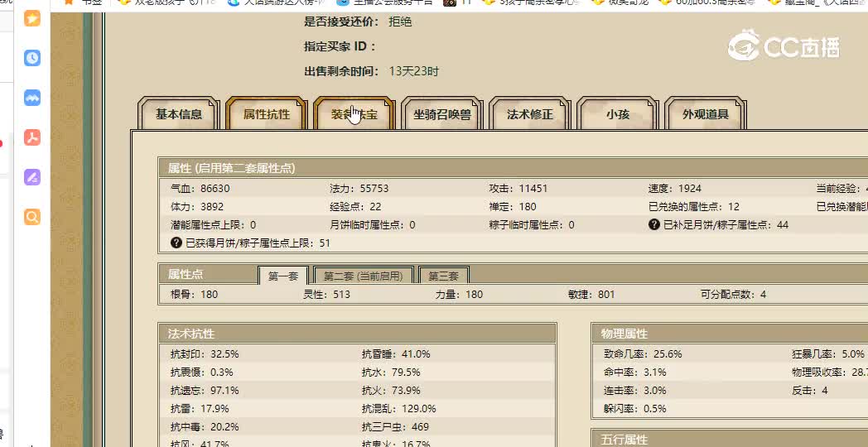868x447 pixels.
Task: Click the 致命几率: 25.6% entry
Action: click(644, 354)
